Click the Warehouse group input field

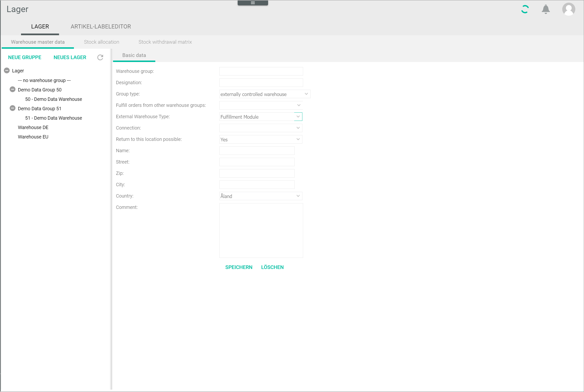pos(261,71)
